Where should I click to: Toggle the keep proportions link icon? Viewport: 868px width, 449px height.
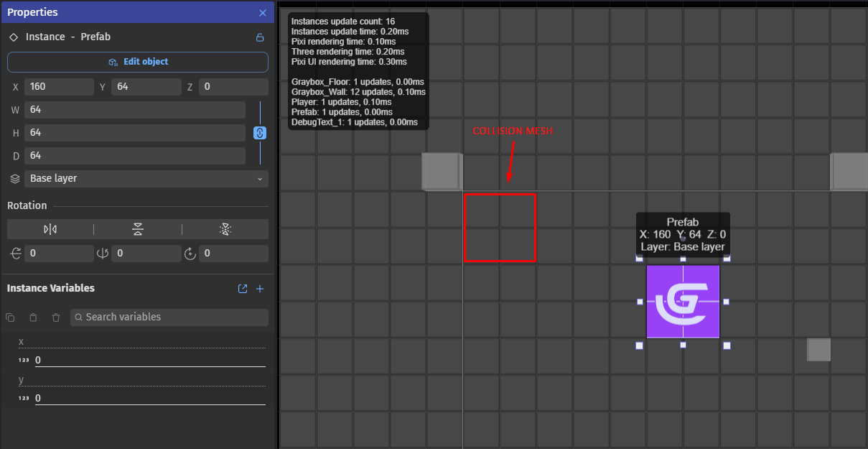click(260, 133)
